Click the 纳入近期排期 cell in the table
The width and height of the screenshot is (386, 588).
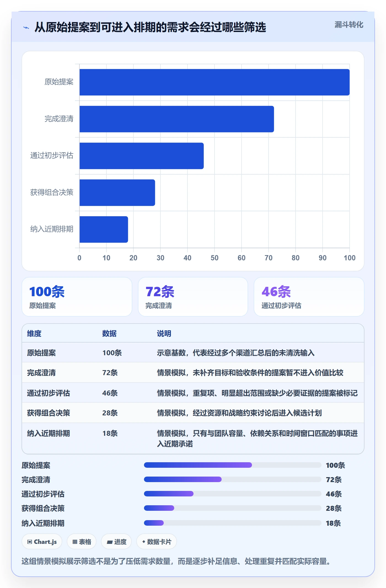(49, 433)
